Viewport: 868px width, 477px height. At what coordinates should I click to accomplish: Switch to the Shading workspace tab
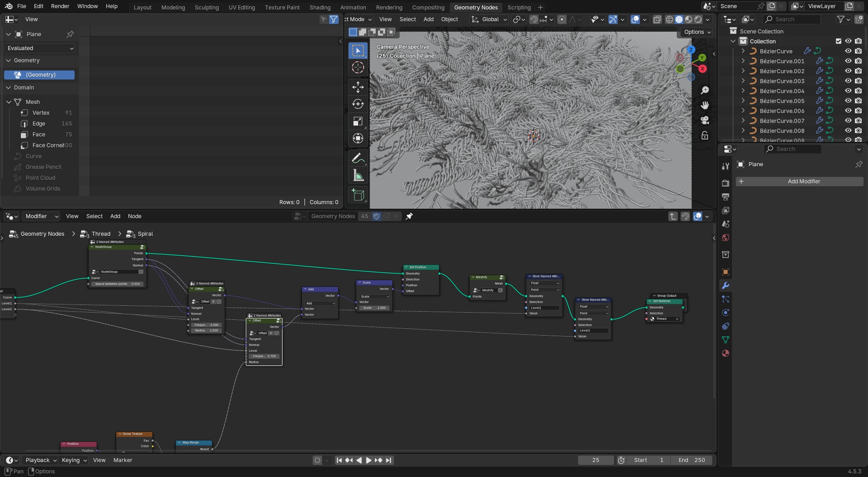pos(320,7)
